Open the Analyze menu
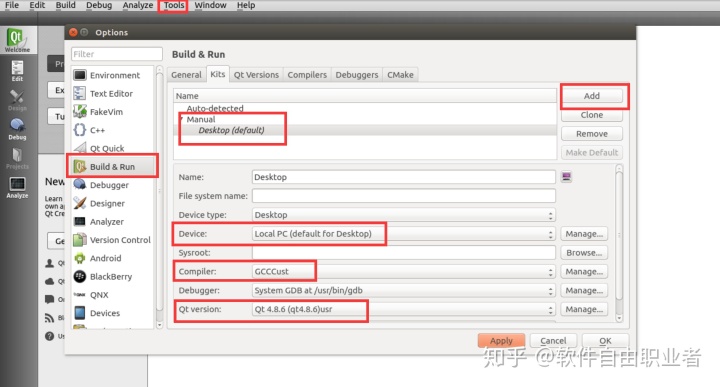The image size is (720, 387). (x=138, y=5)
